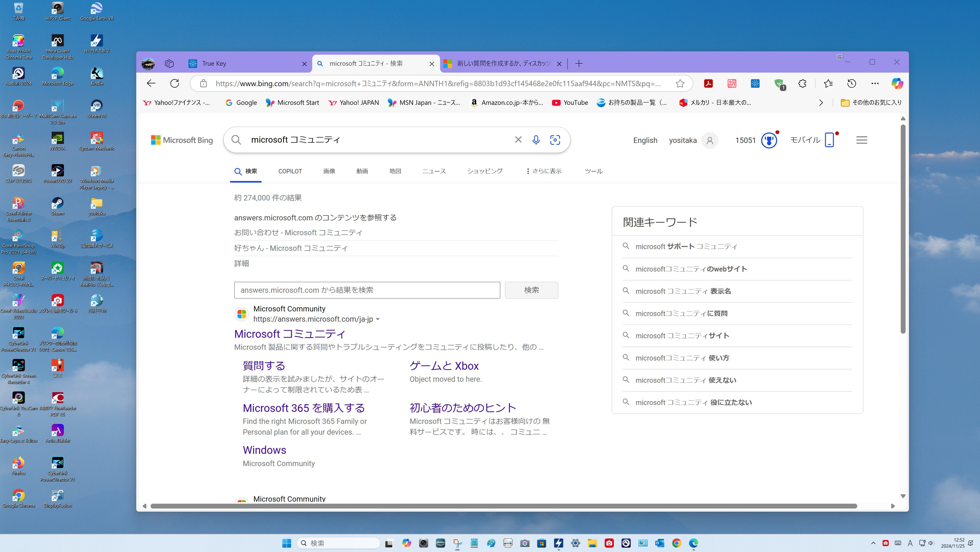This screenshot has height=552, width=980.
Task: Open browsing history from the toolbar
Action: 851,83
